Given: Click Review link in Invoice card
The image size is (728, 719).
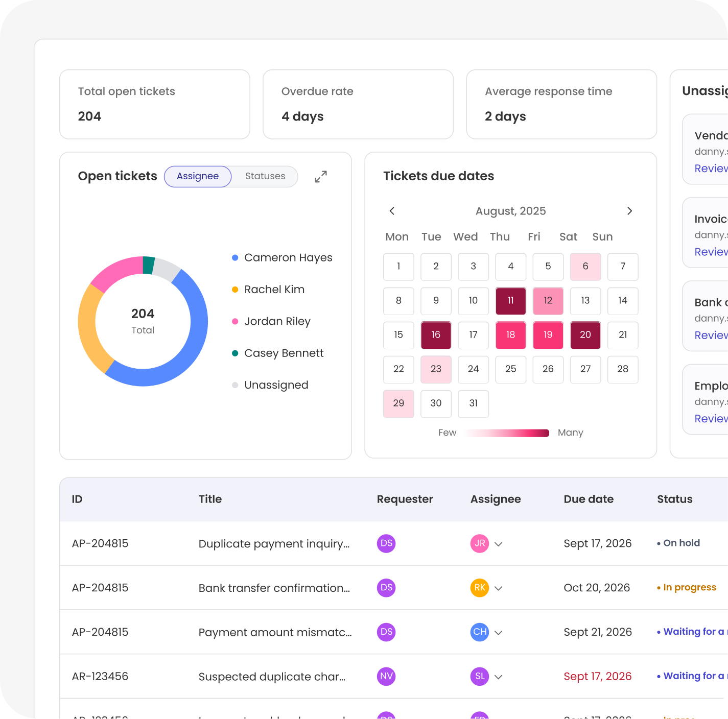Looking at the screenshot, I should (x=711, y=252).
